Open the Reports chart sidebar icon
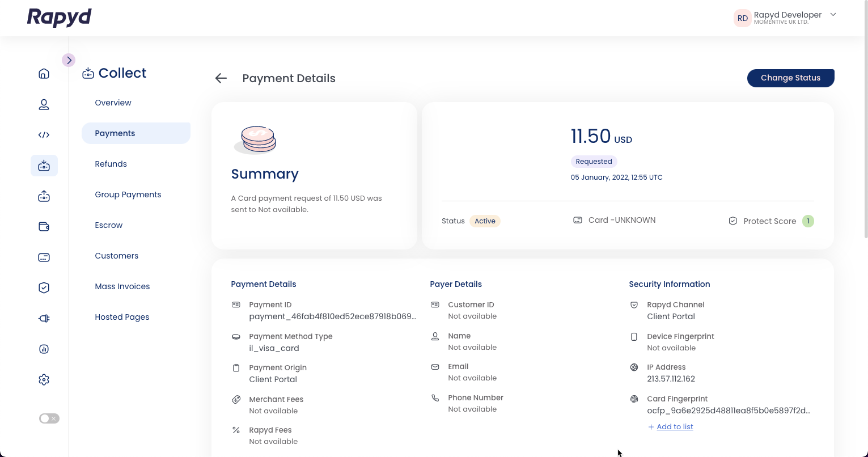868x457 pixels. click(x=44, y=349)
